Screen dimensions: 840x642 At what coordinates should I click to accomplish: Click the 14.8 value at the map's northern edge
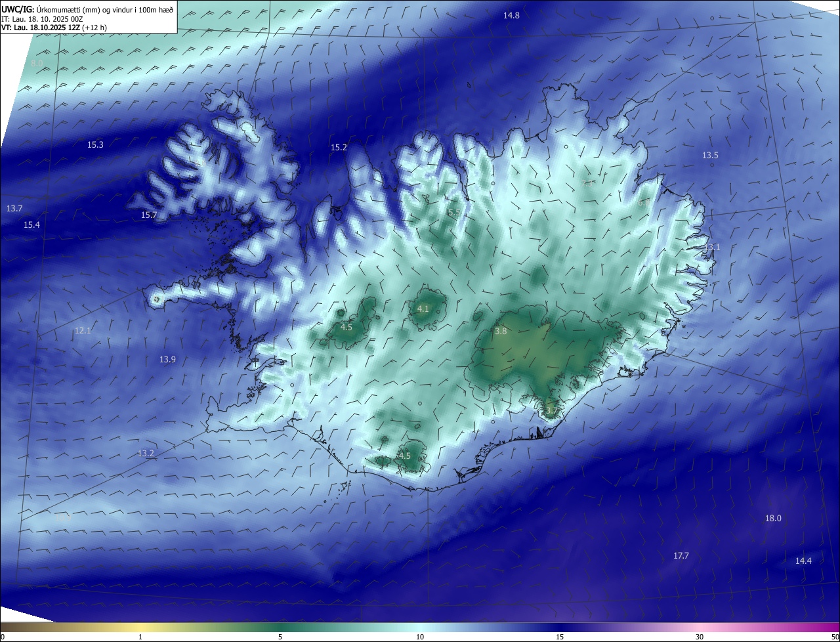click(x=511, y=15)
